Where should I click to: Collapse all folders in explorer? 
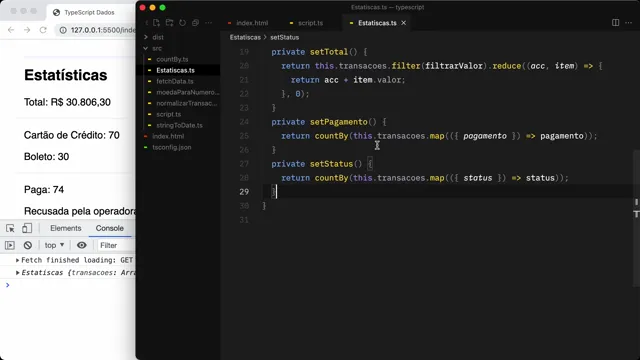[196, 23]
